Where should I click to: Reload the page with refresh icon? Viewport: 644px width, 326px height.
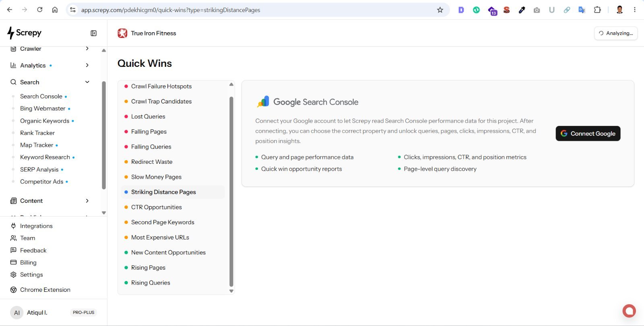[x=39, y=10]
